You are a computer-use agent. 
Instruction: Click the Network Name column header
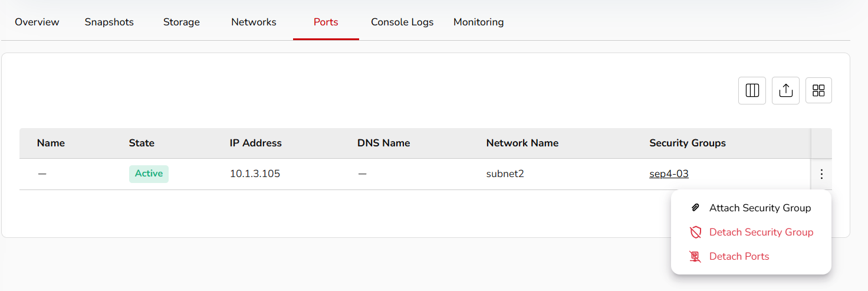[522, 143]
